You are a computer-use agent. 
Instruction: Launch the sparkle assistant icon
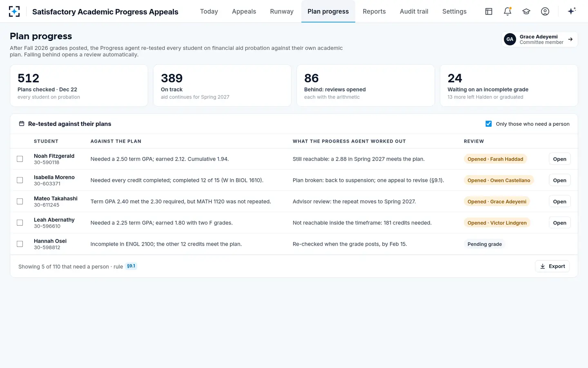pos(572,11)
